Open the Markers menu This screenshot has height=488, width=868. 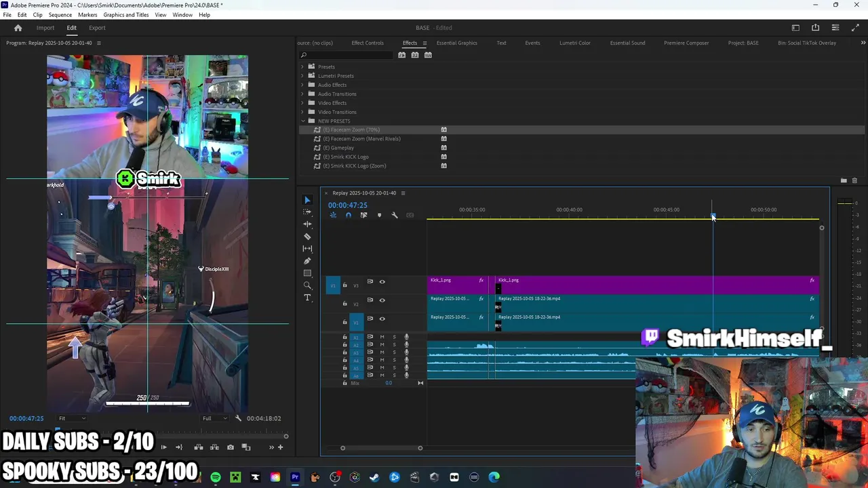pyautogui.click(x=87, y=15)
